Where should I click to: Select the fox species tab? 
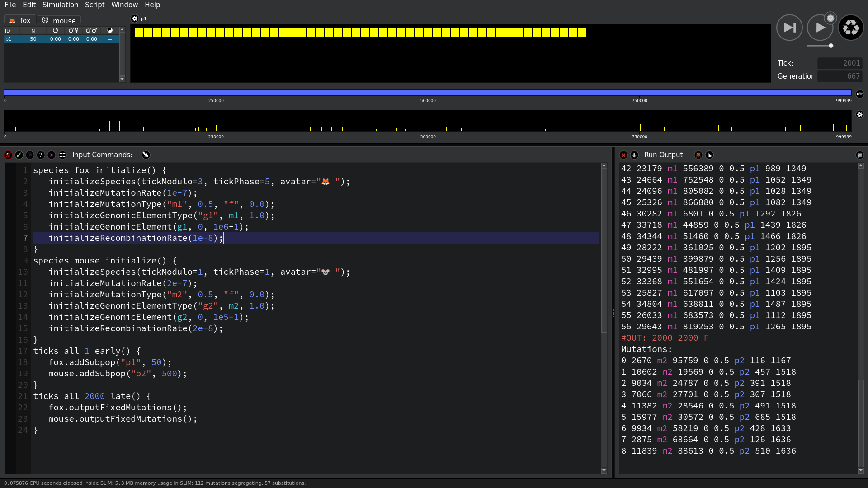[20, 20]
